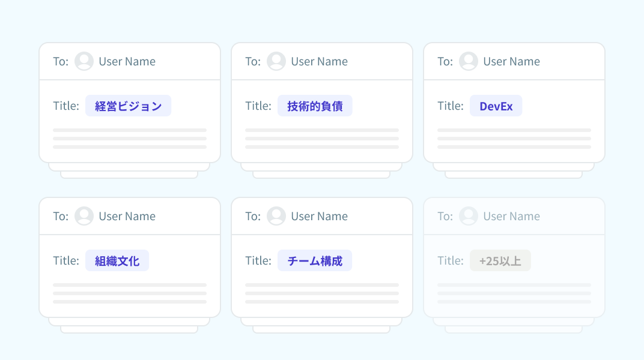
Task: Click the To: label in DevEx card
Action: (x=445, y=62)
